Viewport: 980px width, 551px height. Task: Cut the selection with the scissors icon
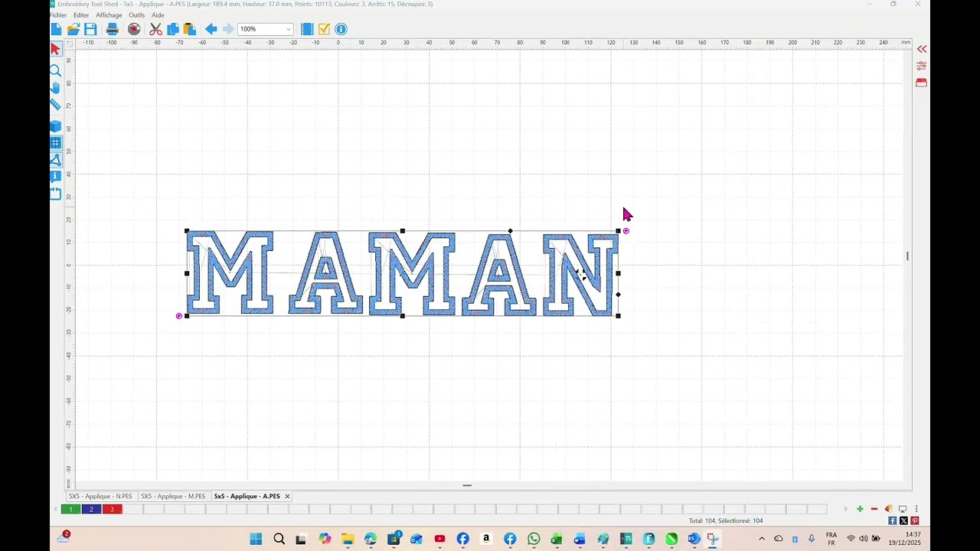click(x=156, y=29)
